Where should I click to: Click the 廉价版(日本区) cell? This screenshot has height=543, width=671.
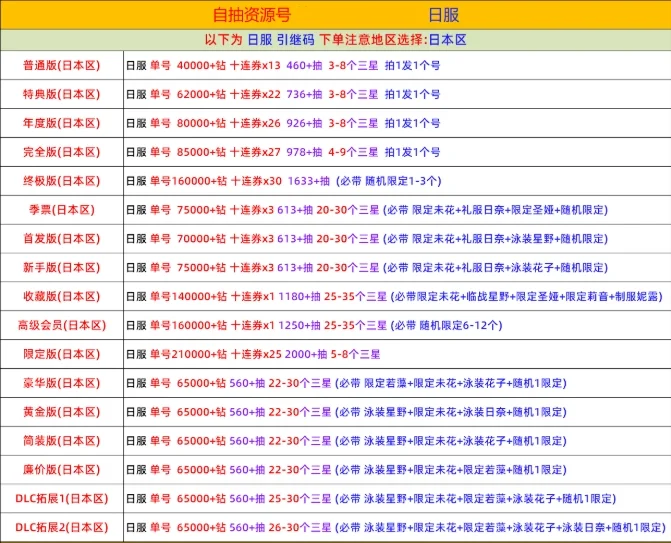click(62, 470)
